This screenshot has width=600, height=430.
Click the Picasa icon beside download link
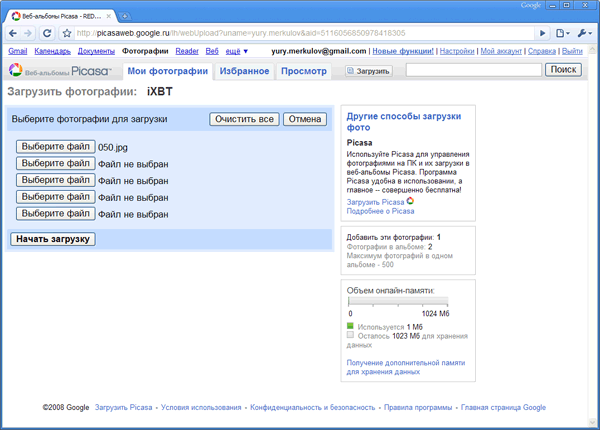coord(410,201)
